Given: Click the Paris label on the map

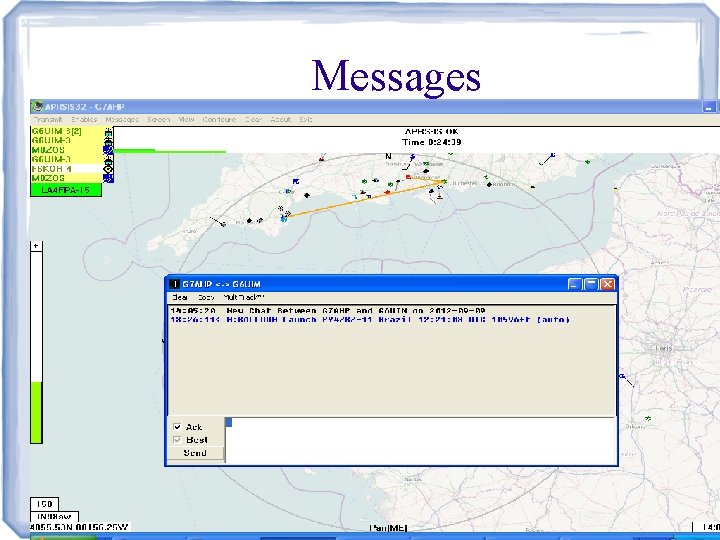Looking at the screenshot, I should (x=664, y=348).
